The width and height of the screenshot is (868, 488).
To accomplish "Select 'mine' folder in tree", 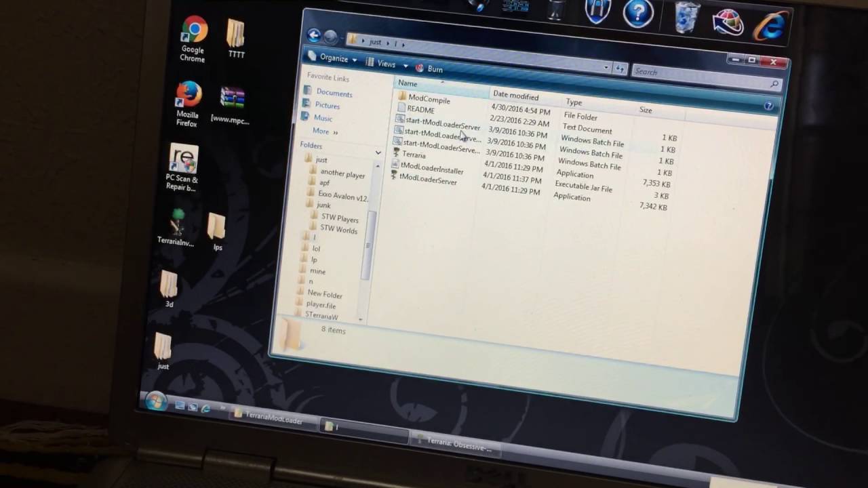I will [x=313, y=270].
